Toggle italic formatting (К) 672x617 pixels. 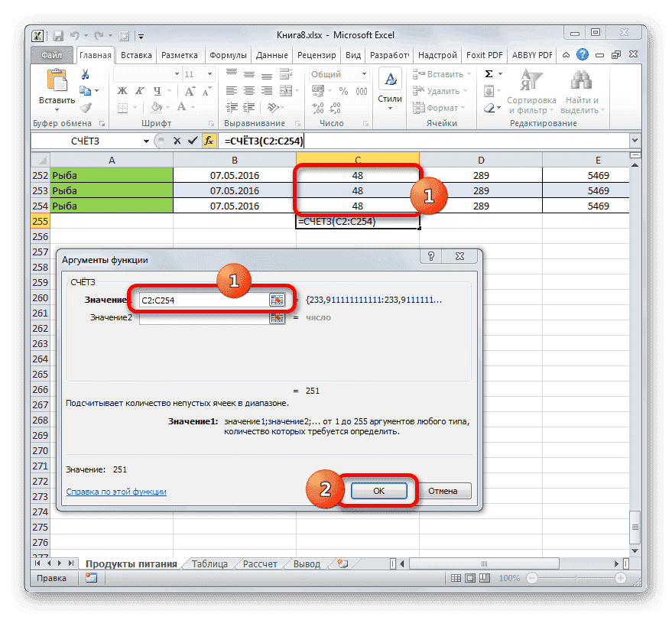(140, 89)
